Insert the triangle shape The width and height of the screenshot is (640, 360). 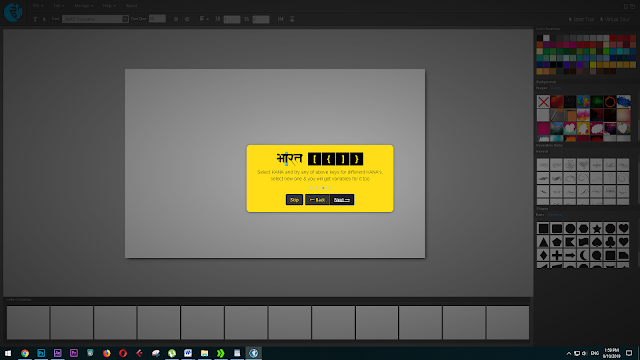pyautogui.click(x=543, y=242)
